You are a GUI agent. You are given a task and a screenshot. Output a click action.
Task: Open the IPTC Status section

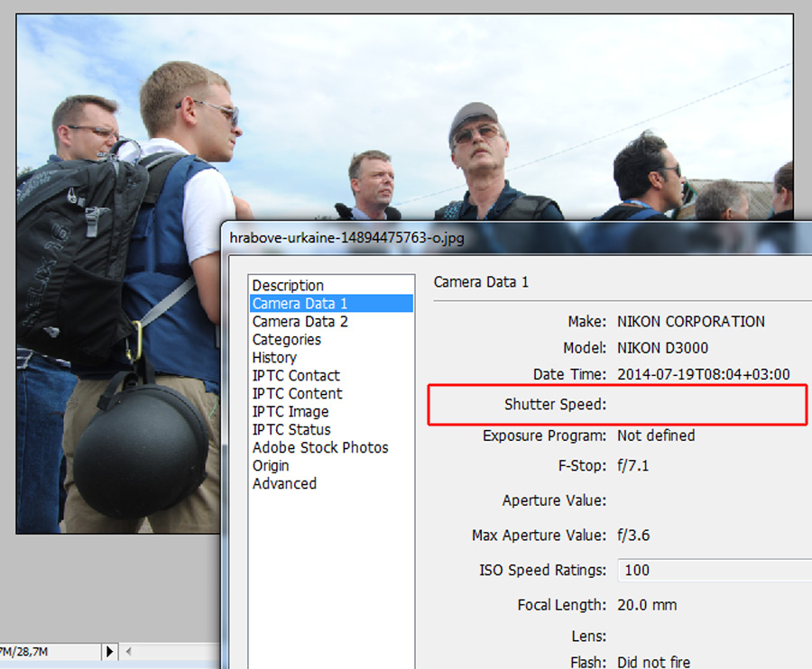click(x=291, y=429)
